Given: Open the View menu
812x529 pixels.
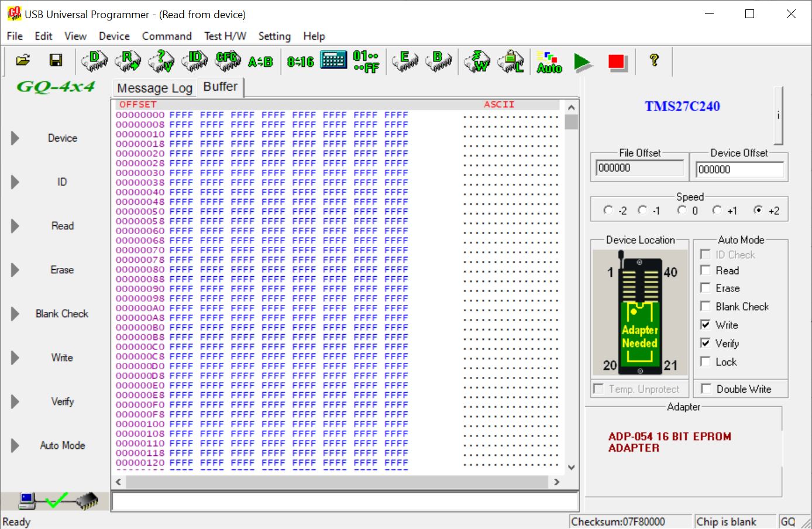Looking at the screenshot, I should (x=75, y=36).
